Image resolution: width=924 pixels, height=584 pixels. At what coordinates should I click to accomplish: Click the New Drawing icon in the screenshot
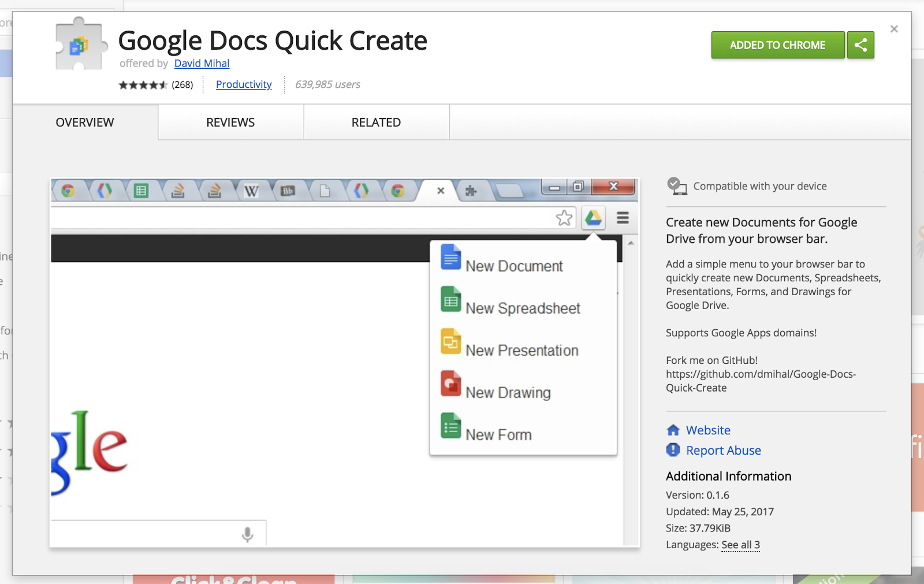pyautogui.click(x=450, y=384)
